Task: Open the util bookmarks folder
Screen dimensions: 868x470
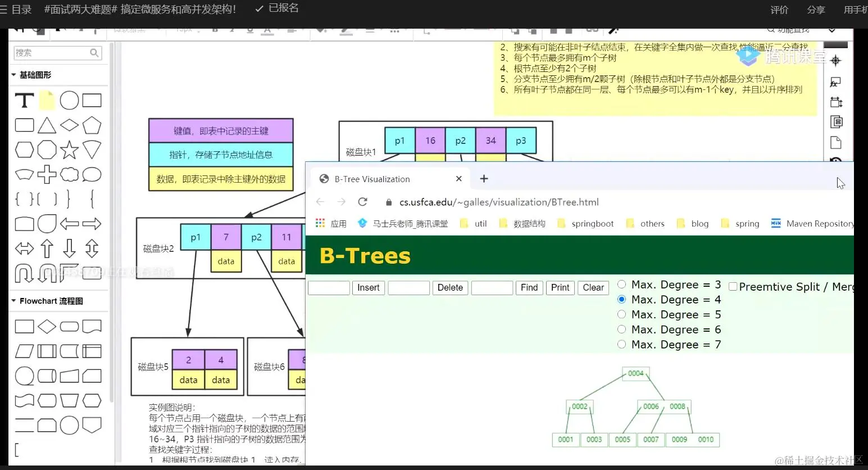Action: pyautogui.click(x=473, y=224)
